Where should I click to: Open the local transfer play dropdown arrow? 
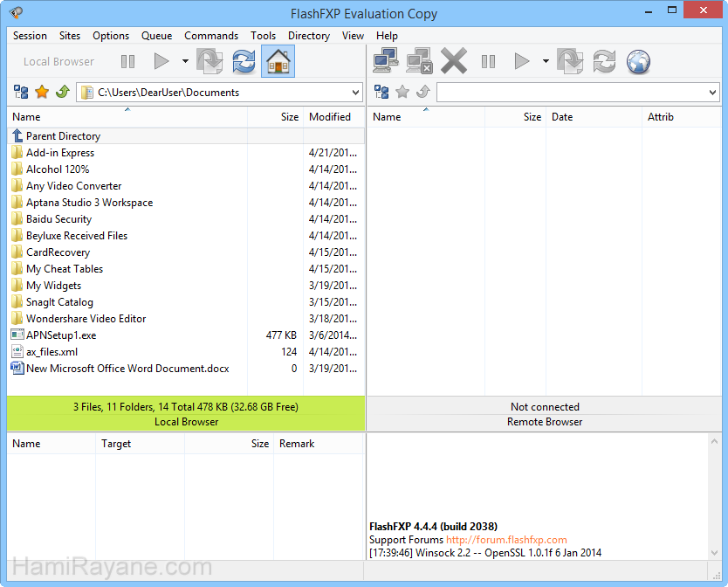coord(185,61)
